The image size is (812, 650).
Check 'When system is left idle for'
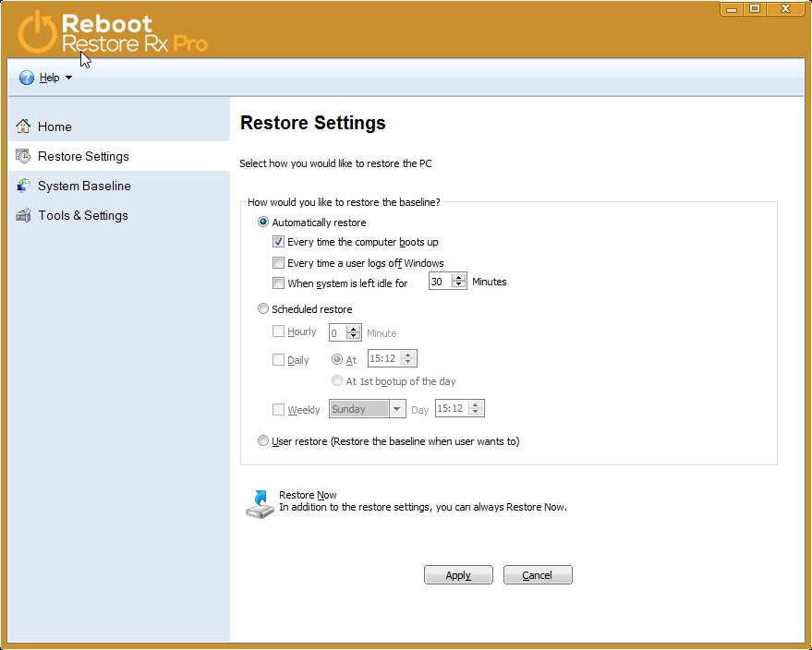pyautogui.click(x=278, y=283)
